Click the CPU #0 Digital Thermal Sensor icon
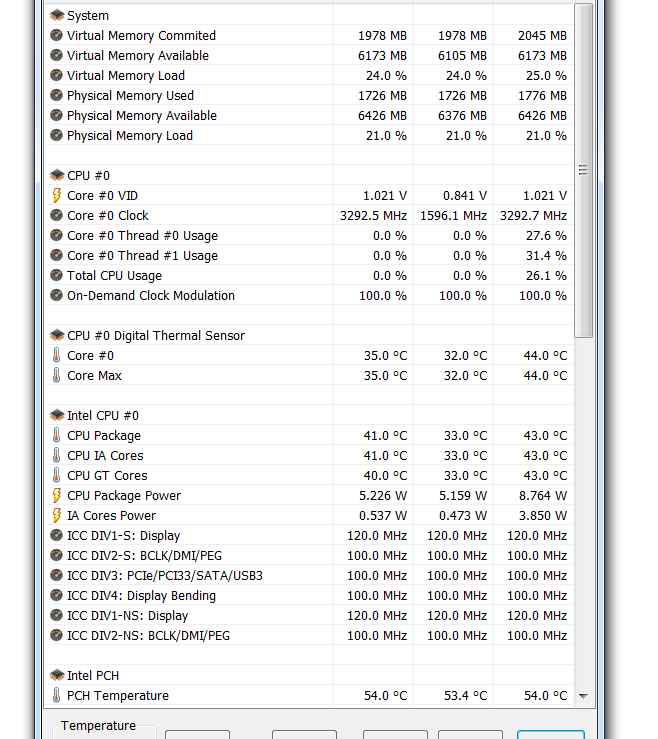The width and height of the screenshot is (658, 739). tap(57, 336)
